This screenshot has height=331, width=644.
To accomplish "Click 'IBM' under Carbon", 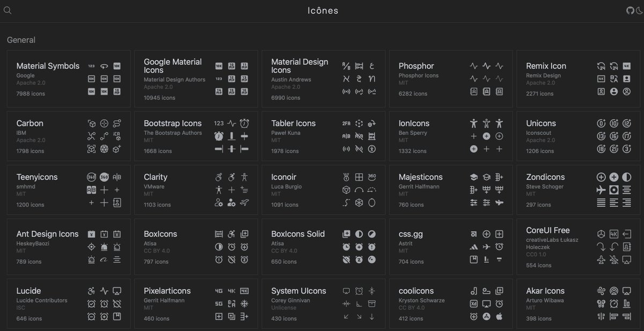I will (21, 133).
